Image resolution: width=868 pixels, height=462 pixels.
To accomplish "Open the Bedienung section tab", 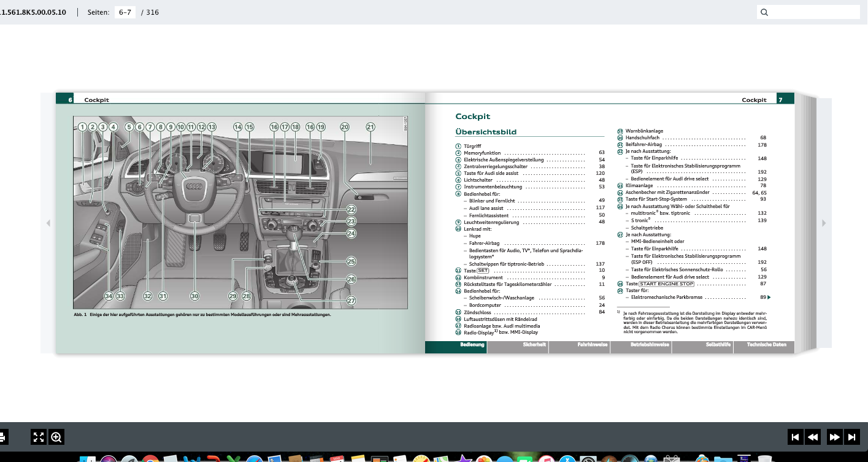I will 472,345.
